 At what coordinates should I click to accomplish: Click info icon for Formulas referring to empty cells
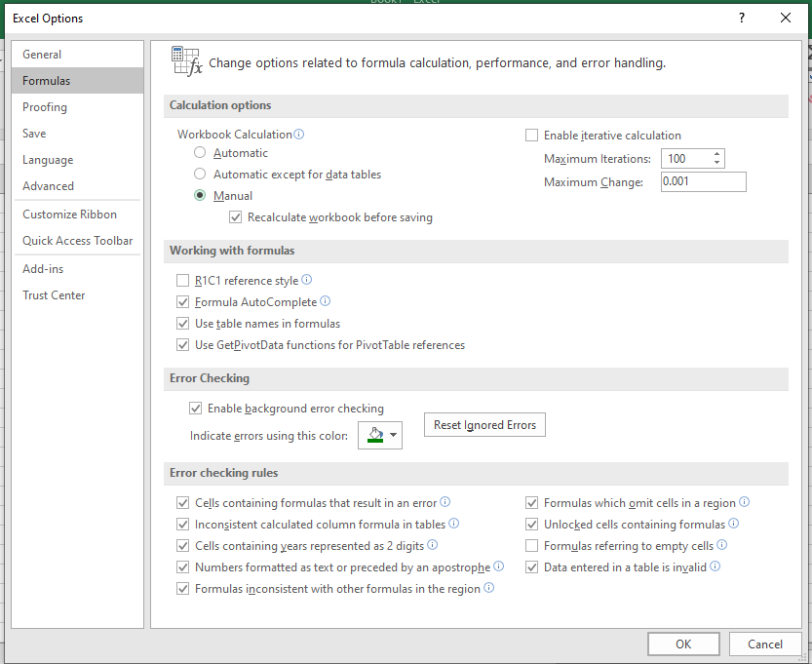722,545
